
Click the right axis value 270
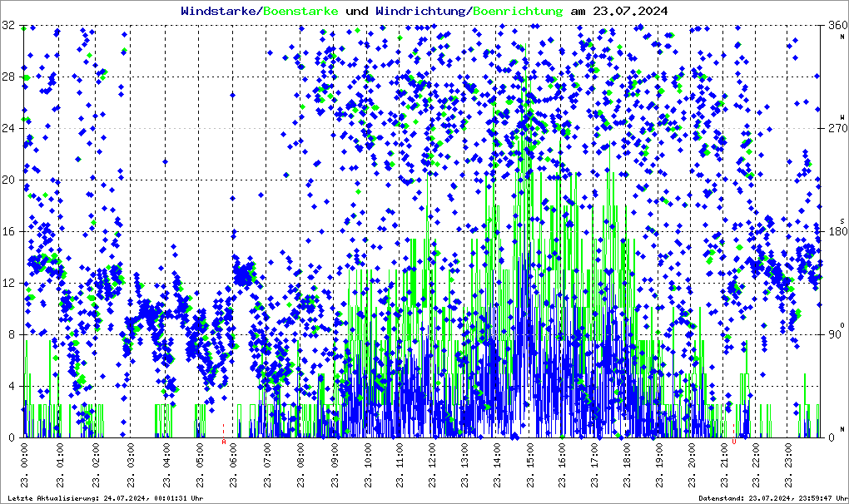(x=837, y=128)
